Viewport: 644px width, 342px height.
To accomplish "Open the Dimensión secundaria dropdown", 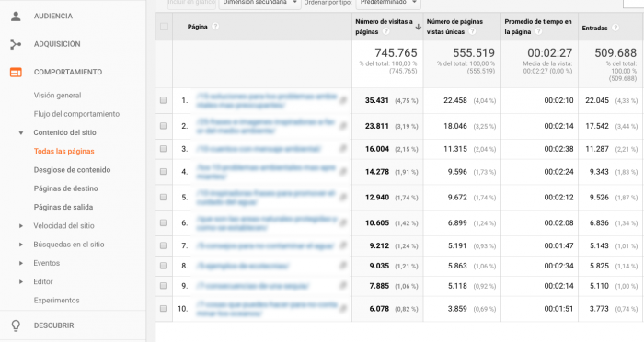I will pyautogui.click(x=259, y=4).
